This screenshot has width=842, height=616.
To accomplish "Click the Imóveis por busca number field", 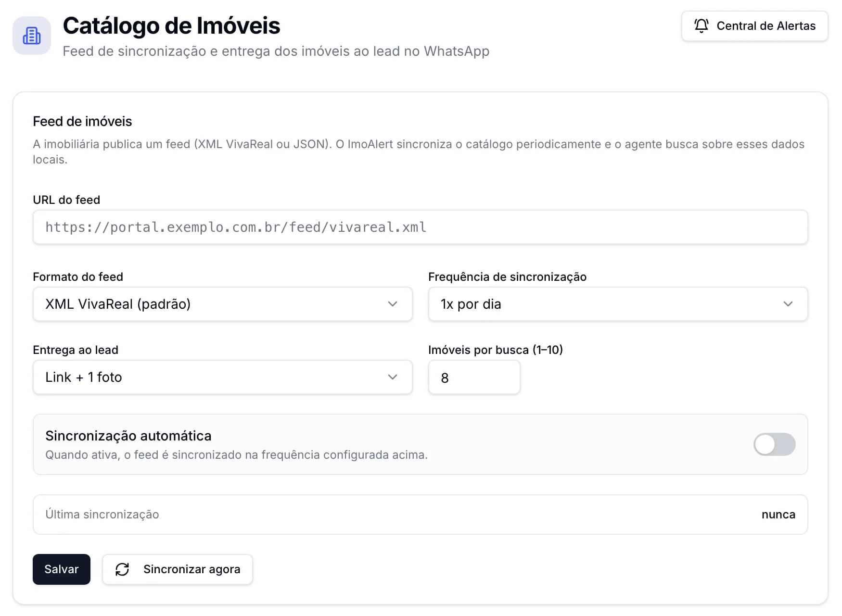I will point(474,377).
